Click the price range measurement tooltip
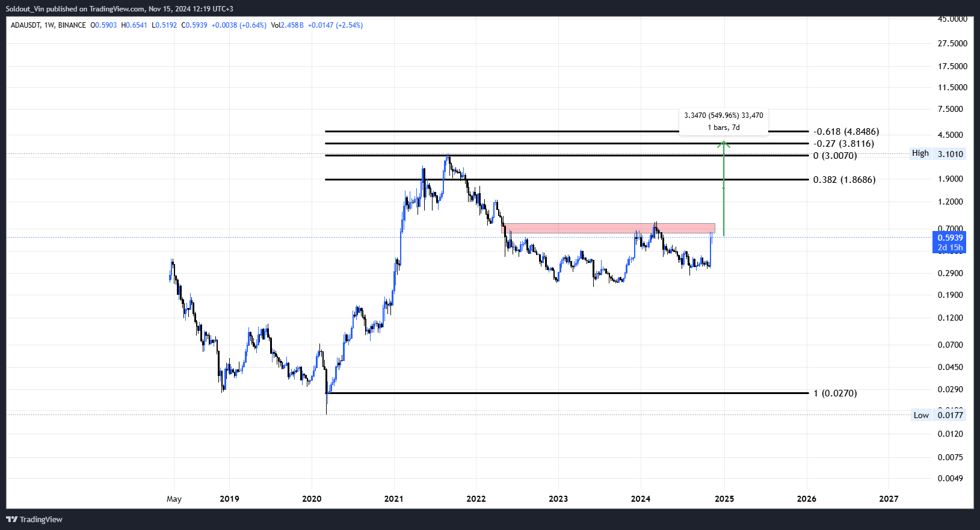Image resolution: width=980 pixels, height=530 pixels. tap(724, 122)
